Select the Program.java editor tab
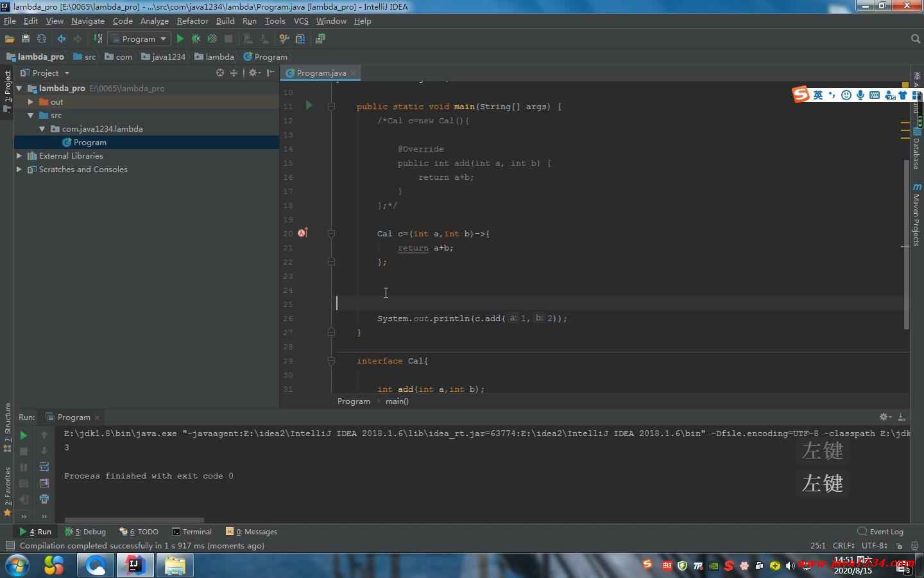 (321, 73)
